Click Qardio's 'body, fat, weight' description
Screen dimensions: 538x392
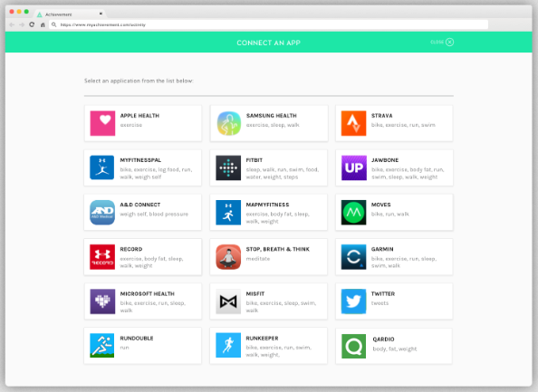click(395, 349)
